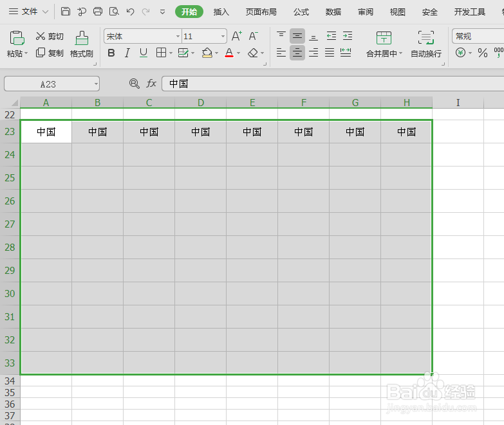Justify text alignment icon

coord(330,52)
